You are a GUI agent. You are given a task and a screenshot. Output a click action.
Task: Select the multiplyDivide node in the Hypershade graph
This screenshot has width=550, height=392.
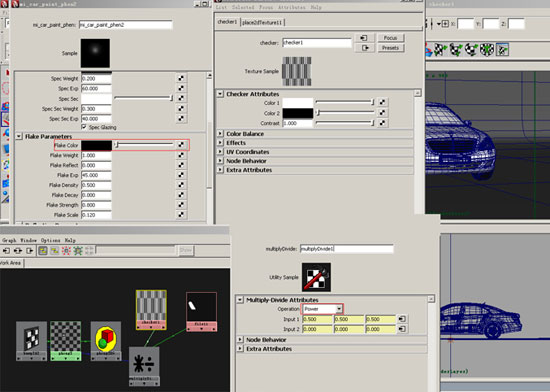(144, 366)
